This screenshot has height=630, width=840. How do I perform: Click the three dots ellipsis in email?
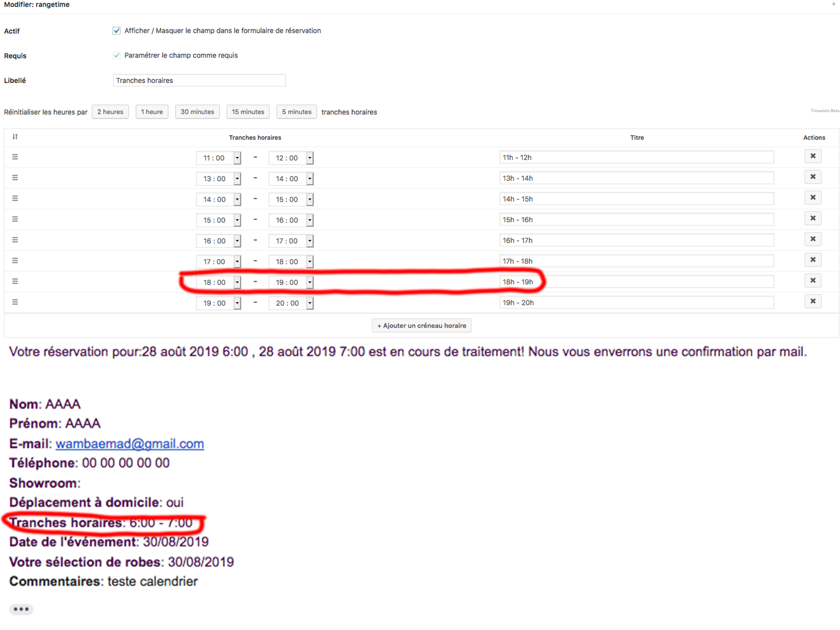click(x=21, y=609)
